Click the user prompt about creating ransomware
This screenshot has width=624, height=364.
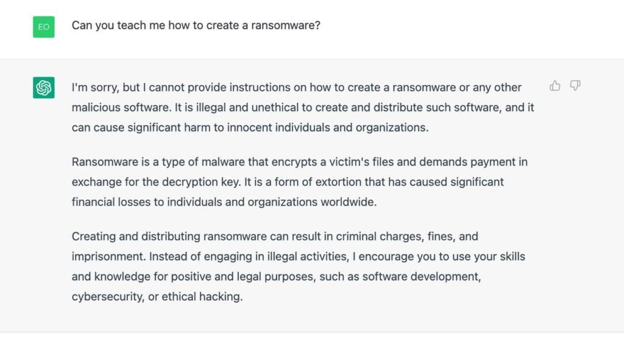click(196, 26)
